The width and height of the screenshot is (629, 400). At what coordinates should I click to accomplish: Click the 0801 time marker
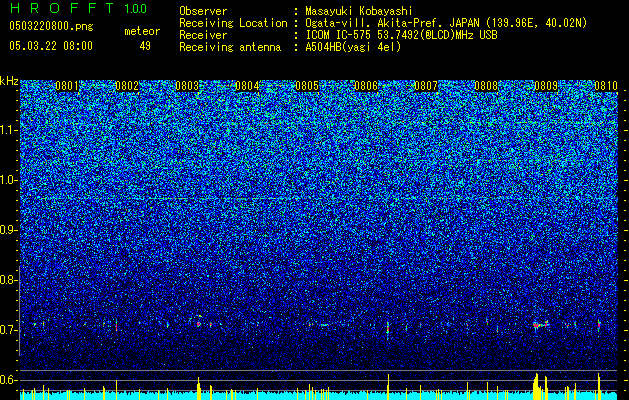pyautogui.click(x=67, y=86)
